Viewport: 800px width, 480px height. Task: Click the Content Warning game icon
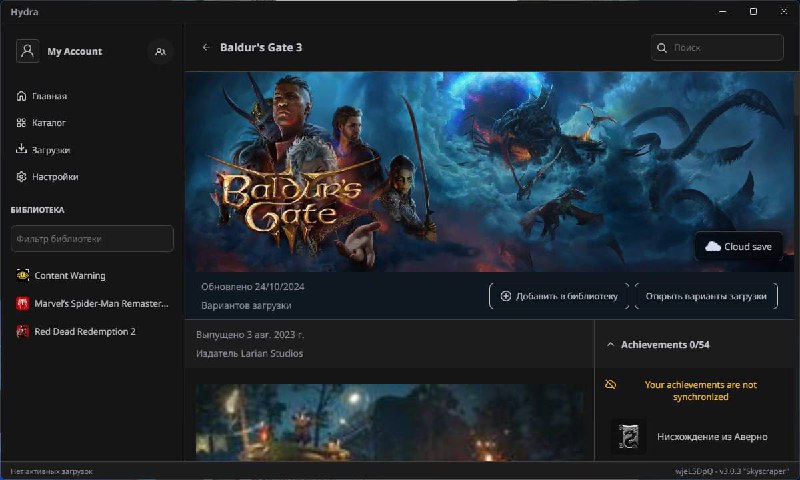pos(23,275)
